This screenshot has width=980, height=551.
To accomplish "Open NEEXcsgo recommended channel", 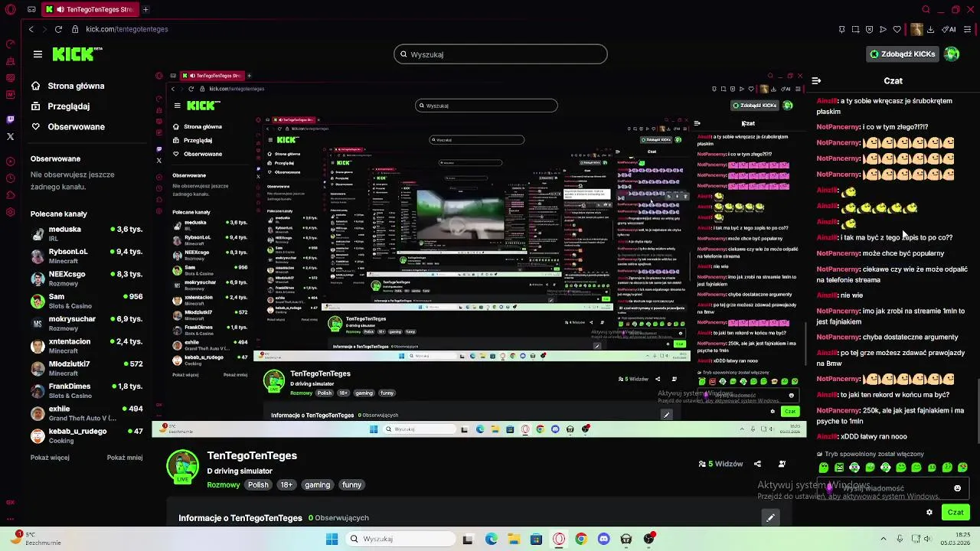I will [x=87, y=278].
